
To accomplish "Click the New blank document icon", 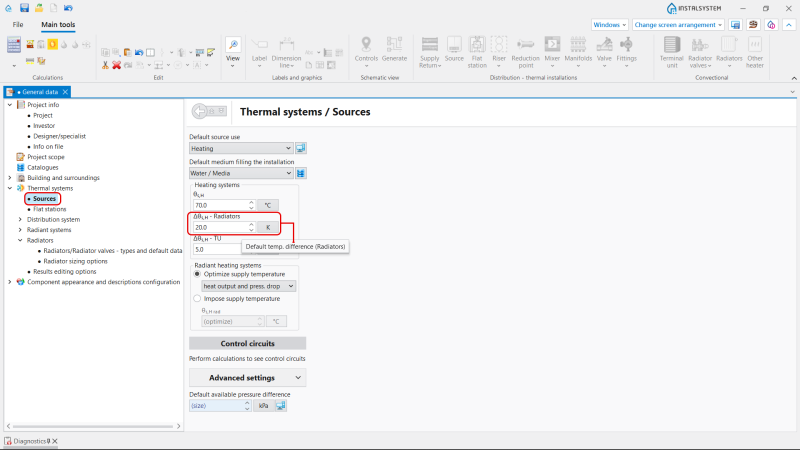I will pyautogui.click(x=54, y=8).
